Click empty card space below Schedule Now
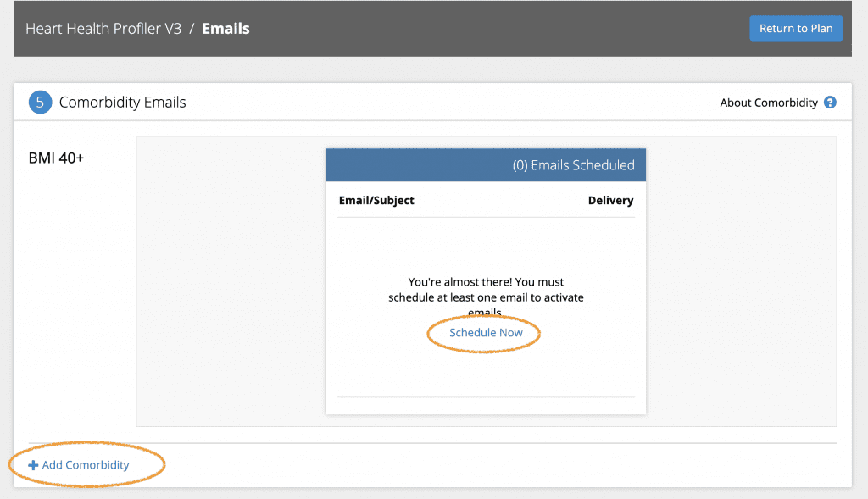This screenshot has width=868, height=499. pyautogui.click(x=486, y=374)
